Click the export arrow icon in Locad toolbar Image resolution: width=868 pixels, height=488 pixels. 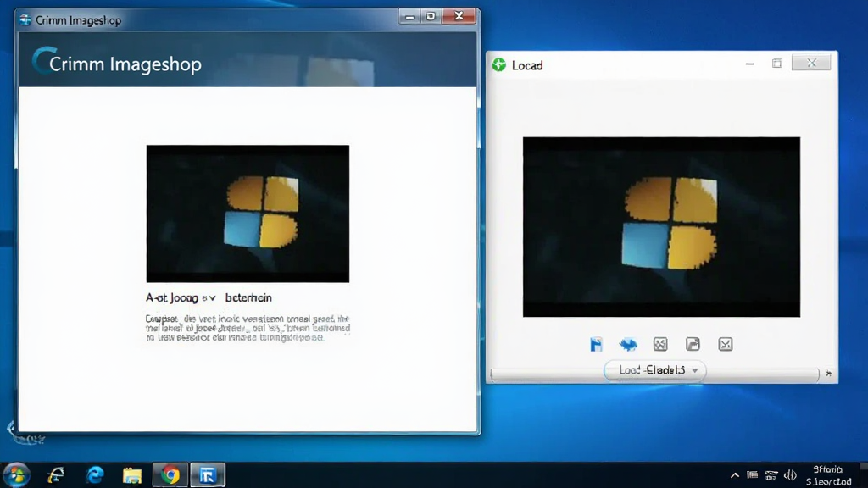pyautogui.click(x=693, y=344)
